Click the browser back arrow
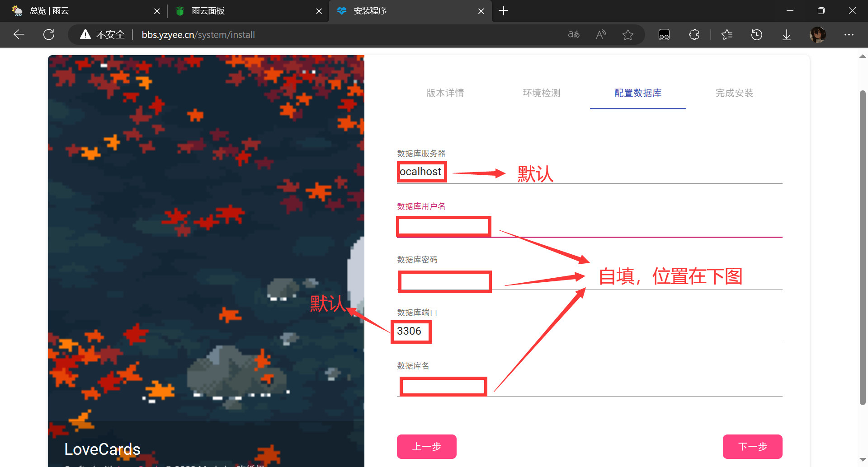 (x=19, y=34)
